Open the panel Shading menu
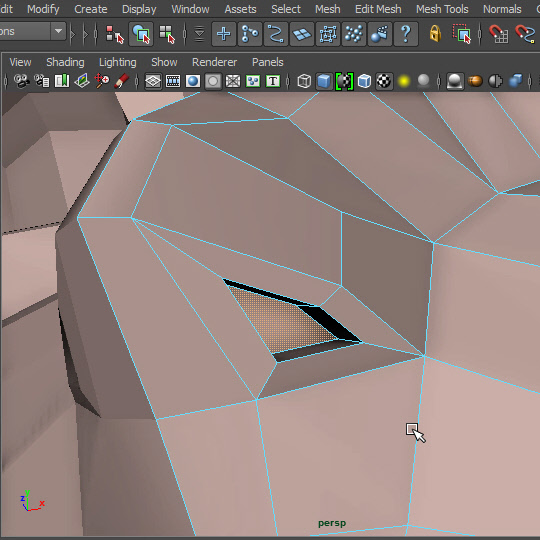The image size is (540, 540). pyautogui.click(x=65, y=62)
